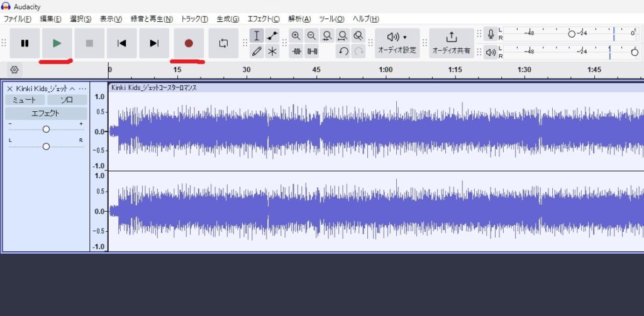Viewport: 644px width, 316px height.
Task: Select the Envelope tool
Action: click(272, 36)
